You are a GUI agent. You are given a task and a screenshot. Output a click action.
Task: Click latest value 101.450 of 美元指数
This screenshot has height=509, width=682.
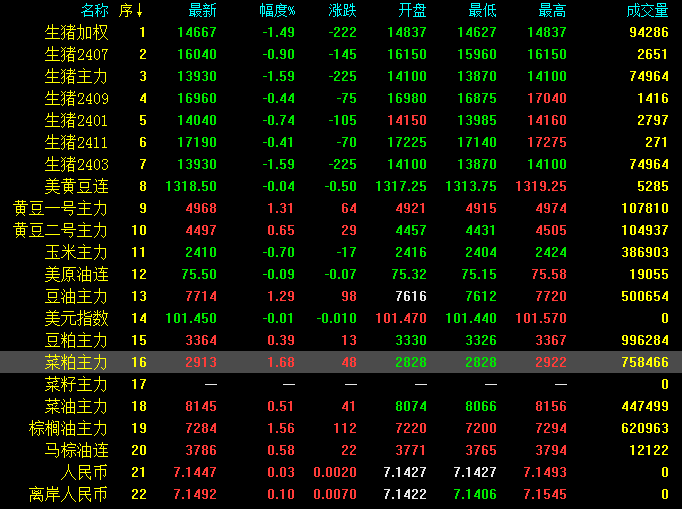point(191,318)
